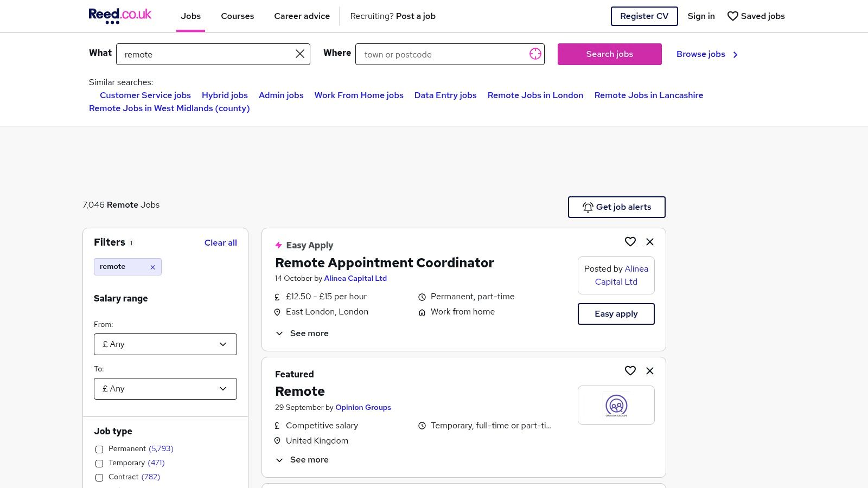Click the Easy Apply lightning bolt icon
The image size is (868, 488).
coord(279,245)
